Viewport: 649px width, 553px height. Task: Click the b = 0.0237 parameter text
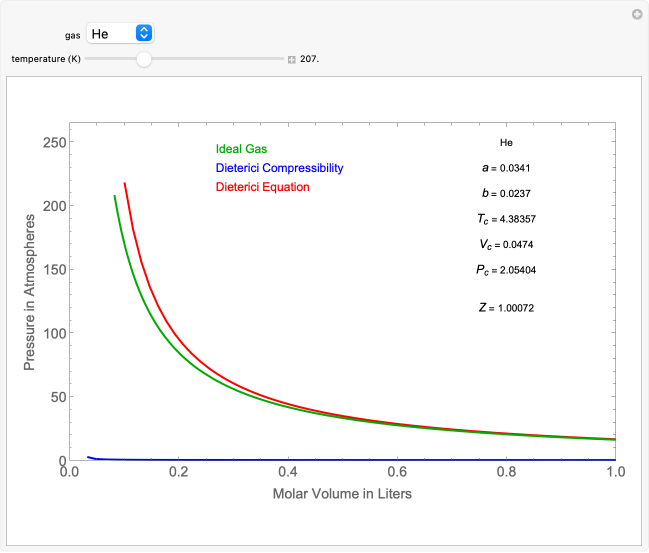[506, 192]
